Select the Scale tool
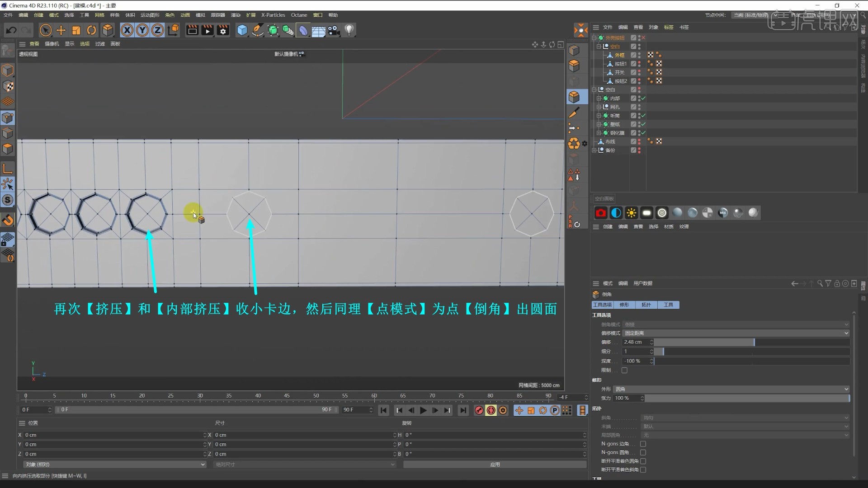The width and height of the screenshot is (868, 488). click(x=75, y=30)
